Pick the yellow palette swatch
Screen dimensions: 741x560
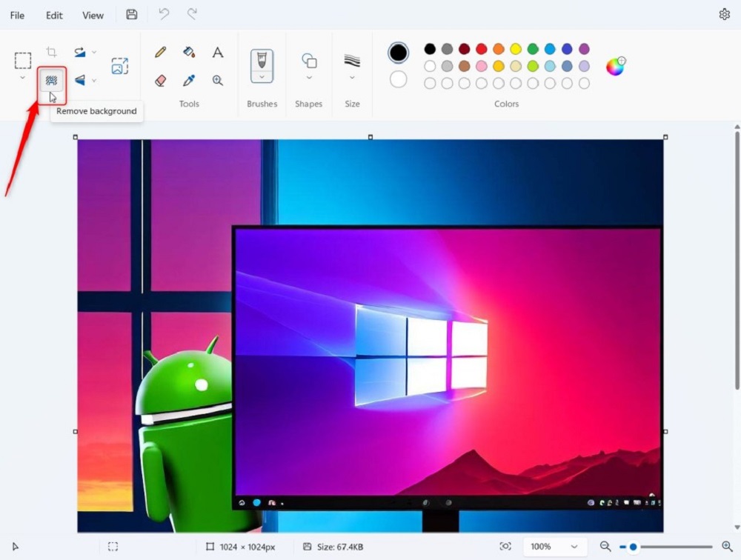pyautogui.click(x=516, y=49)
